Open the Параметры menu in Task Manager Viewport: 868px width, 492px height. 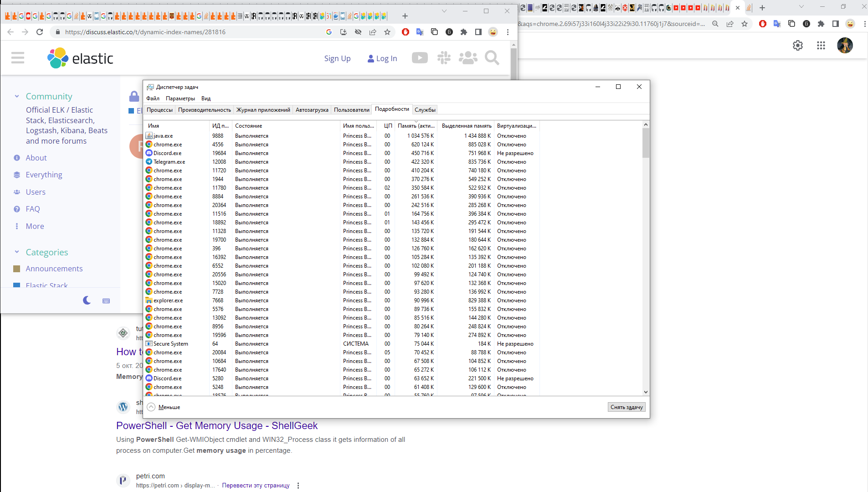[x=180, y=98]
